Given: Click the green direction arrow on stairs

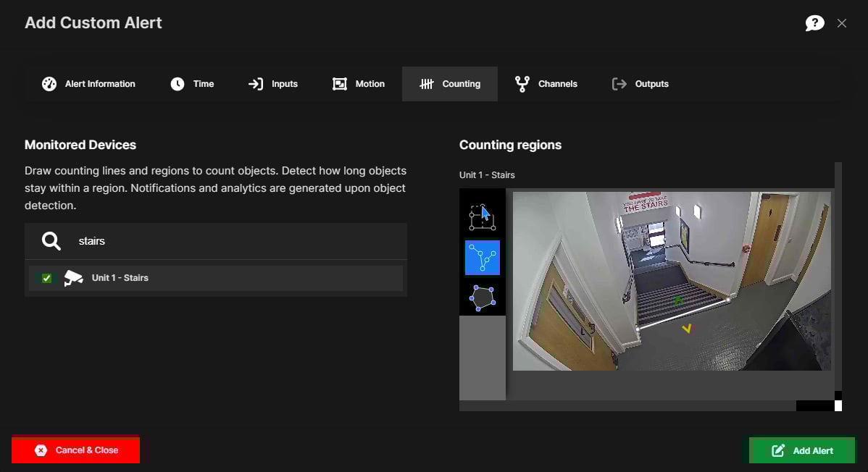Looking at the screenshot, I should (677, 300).
